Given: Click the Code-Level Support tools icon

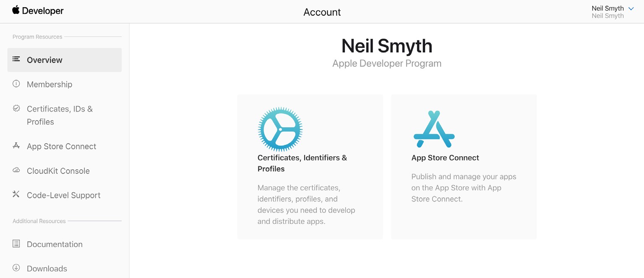Looking at the screenshot, I should pos(16,194).
